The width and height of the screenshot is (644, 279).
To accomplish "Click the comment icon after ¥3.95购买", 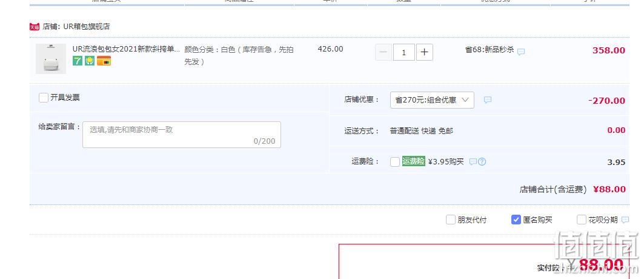I will coord(473,162).
